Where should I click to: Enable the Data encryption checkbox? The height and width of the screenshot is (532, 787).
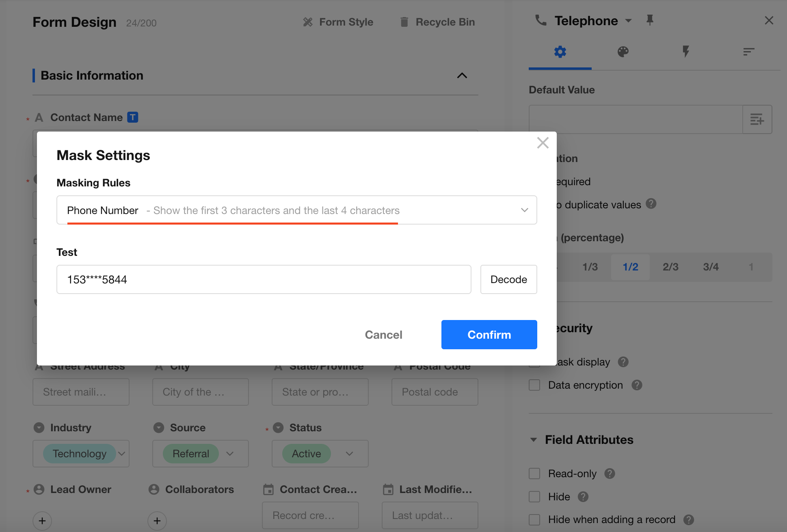[534, 385]
